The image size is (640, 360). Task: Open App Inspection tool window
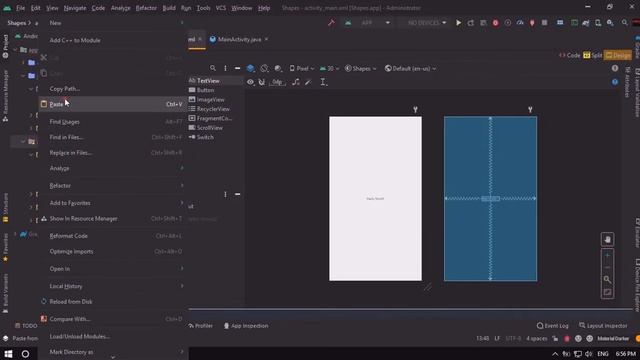tap(246, 326)
